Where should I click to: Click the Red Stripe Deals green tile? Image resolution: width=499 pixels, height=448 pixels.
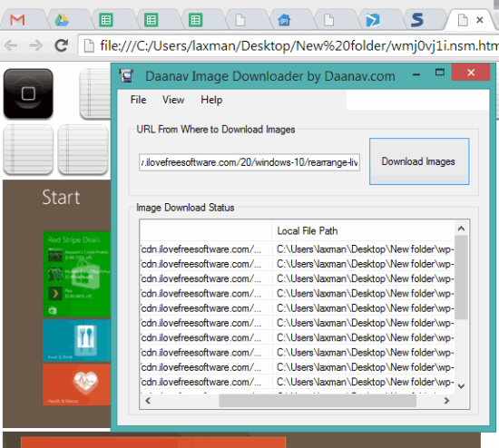pyautogui.click(x=77, y=274)
